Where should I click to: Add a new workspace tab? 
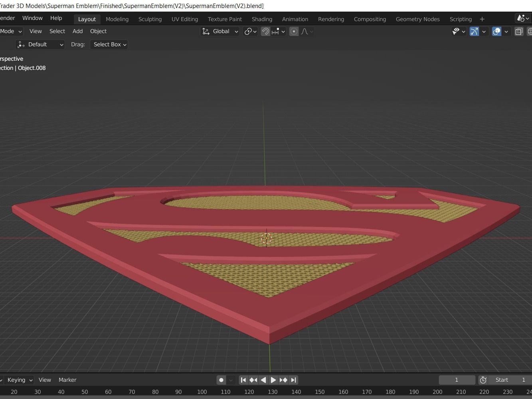click(482, 19)
